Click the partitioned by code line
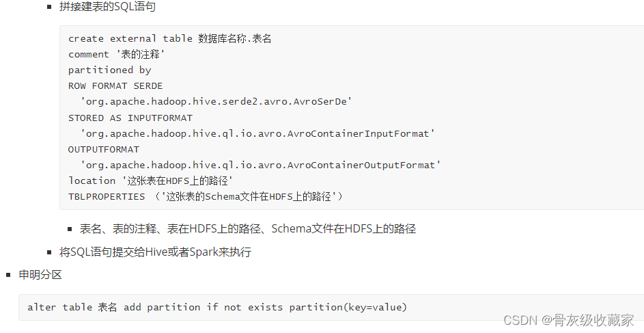644x333 pixels. tap(110, 70)
